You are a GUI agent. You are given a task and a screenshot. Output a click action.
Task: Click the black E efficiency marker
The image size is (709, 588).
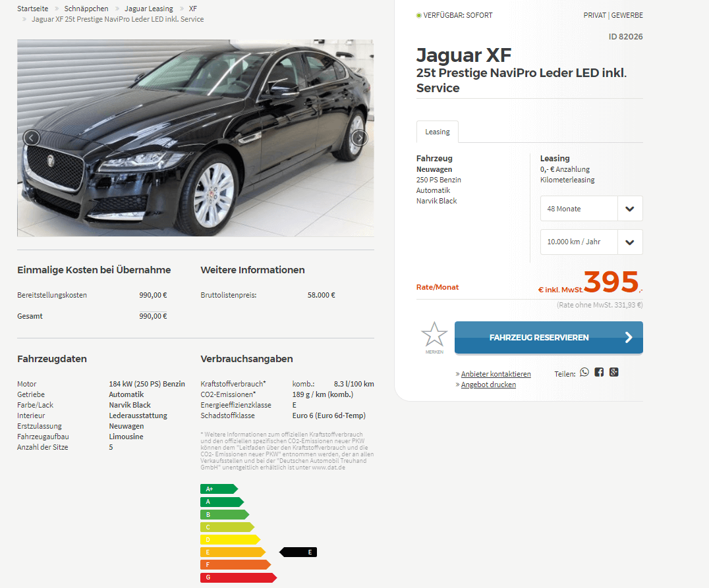[x=298, y=552]
